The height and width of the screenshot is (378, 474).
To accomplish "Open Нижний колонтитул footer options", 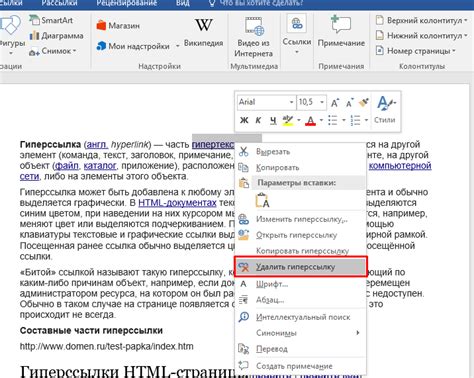I will click(x=421, y=36).
